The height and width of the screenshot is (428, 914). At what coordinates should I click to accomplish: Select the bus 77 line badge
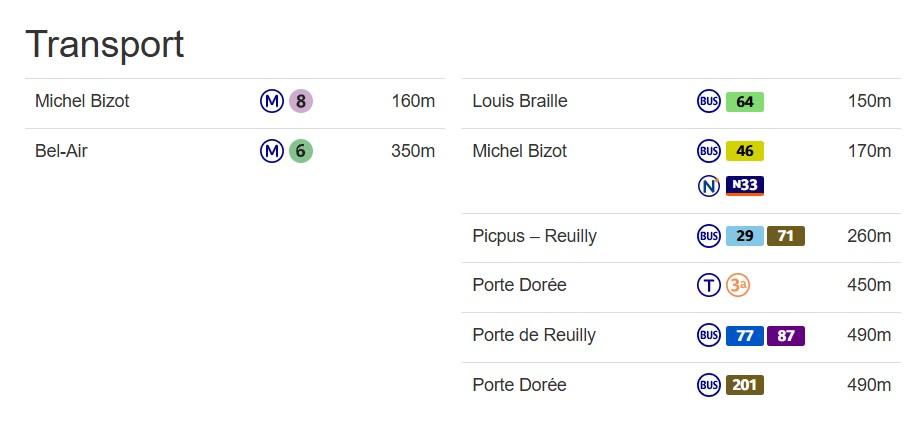(745, 336)
